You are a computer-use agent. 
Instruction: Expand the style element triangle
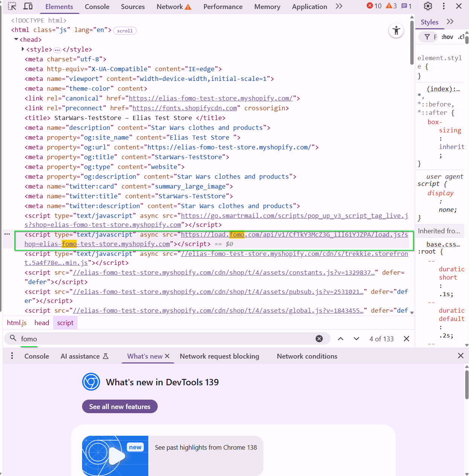click(23, 49)
